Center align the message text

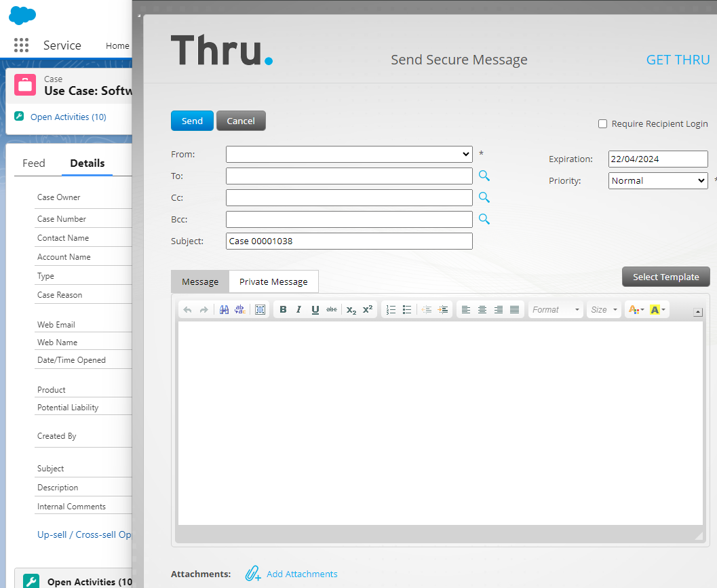pyautogui.click(x=482, y=310)
